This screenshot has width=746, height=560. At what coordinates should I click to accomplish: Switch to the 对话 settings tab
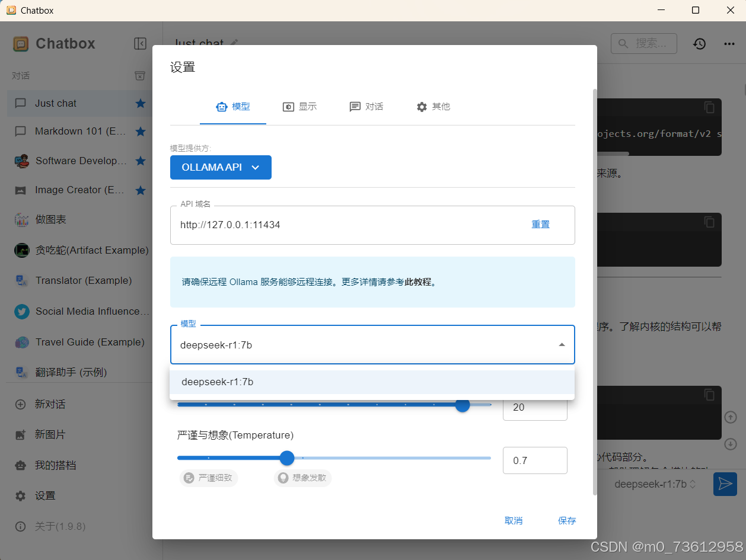coord(366,107)
